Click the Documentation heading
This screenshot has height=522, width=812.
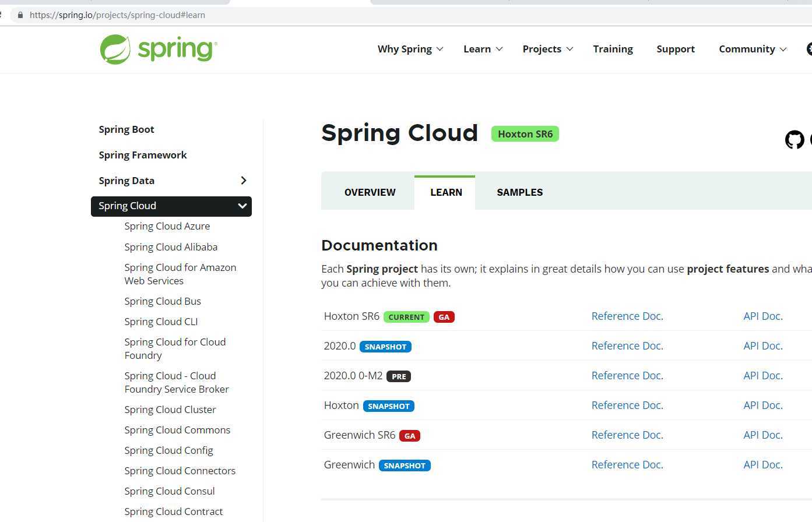[x=379, y=245]
